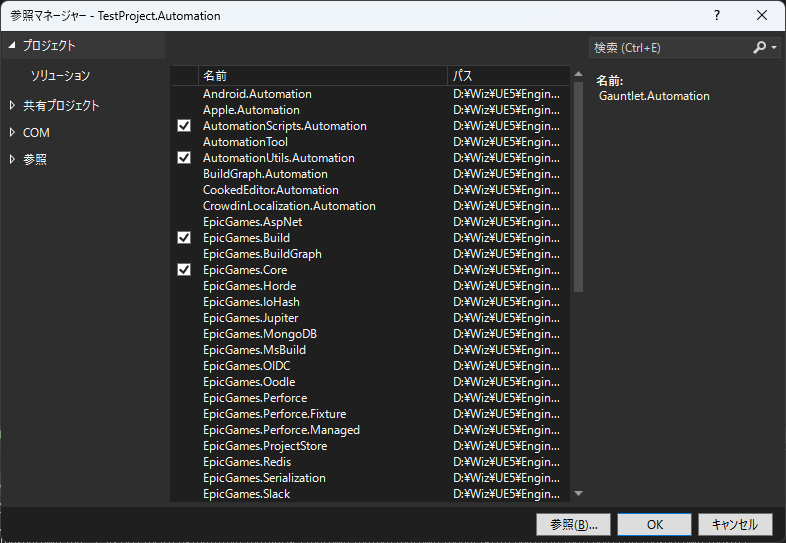Select the CookedEditor.Automation row
The width and height of the screenshot is (786, 543).
click(371, 190)
